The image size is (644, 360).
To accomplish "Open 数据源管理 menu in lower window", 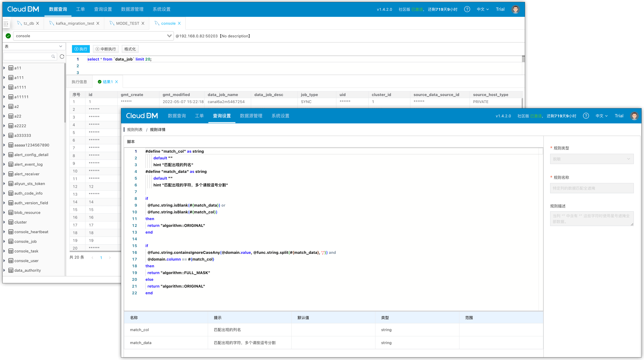I will (x=251, y=116).
